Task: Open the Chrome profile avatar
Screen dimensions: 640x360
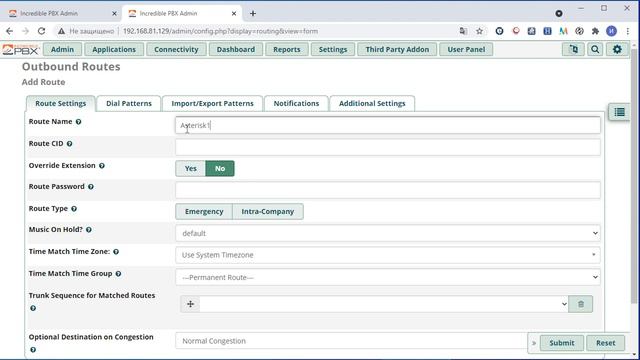Action: [x=611, y=31]
